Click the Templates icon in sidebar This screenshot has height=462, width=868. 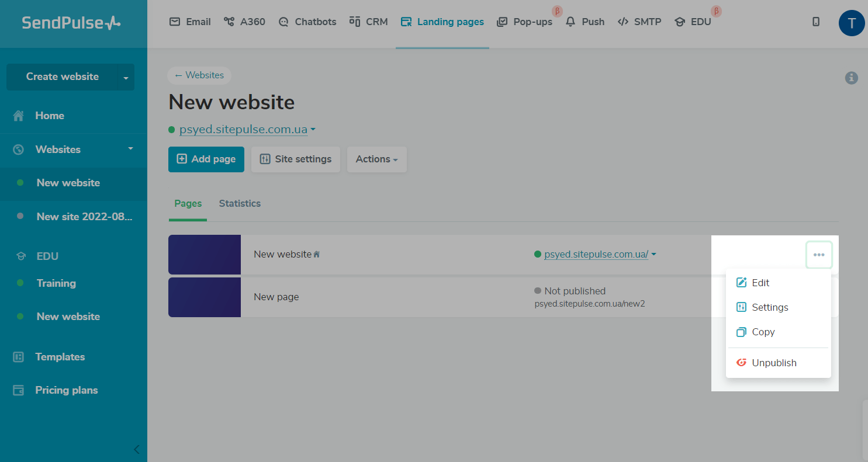[x=19, y=357]
